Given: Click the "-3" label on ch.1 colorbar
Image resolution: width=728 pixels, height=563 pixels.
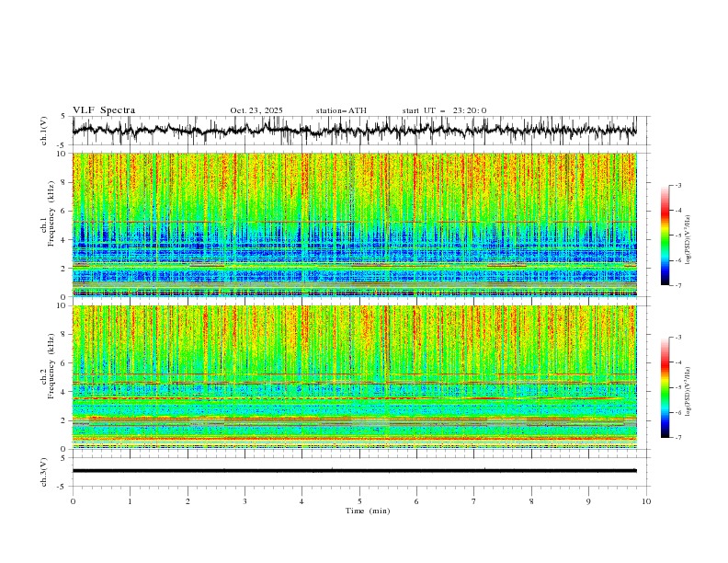Looking at the screenshot, I should pyautogui.click(x=677, y=185).
